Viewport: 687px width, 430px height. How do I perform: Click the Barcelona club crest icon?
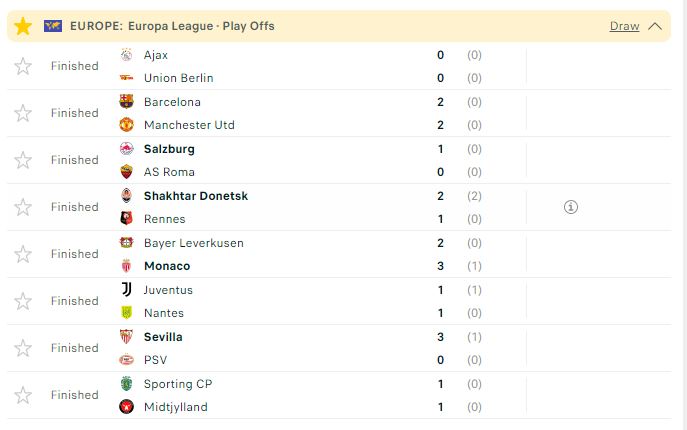click(126, 102)
